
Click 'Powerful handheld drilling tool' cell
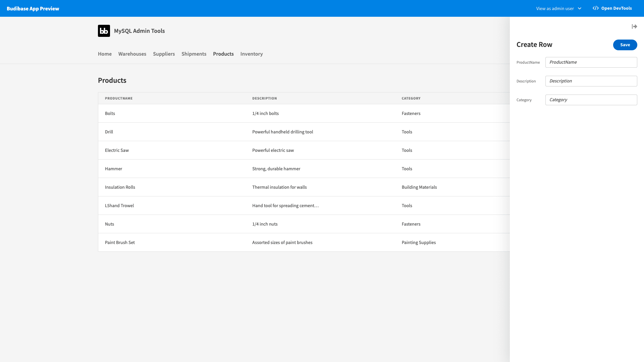282,132
